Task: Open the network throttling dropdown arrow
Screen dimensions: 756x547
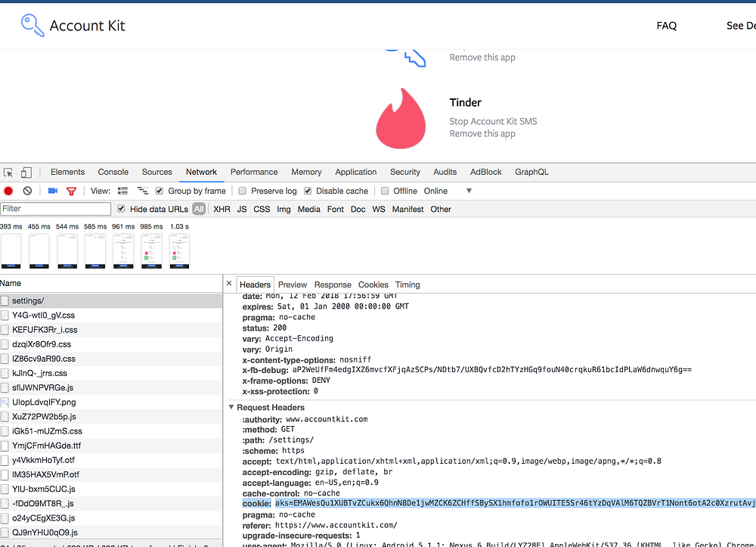Action: (x=469, y=191)
